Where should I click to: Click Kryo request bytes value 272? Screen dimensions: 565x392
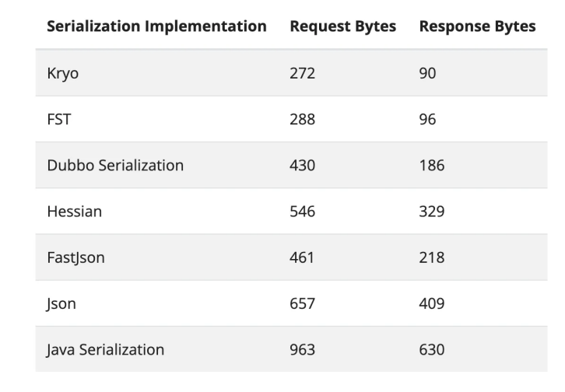pos(302,73)
